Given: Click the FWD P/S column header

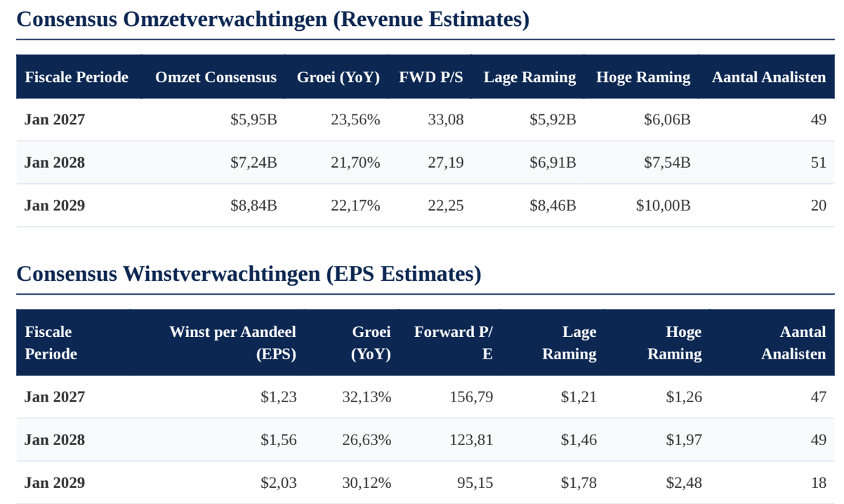Looking at the screenshot, I should coord(431,77).
